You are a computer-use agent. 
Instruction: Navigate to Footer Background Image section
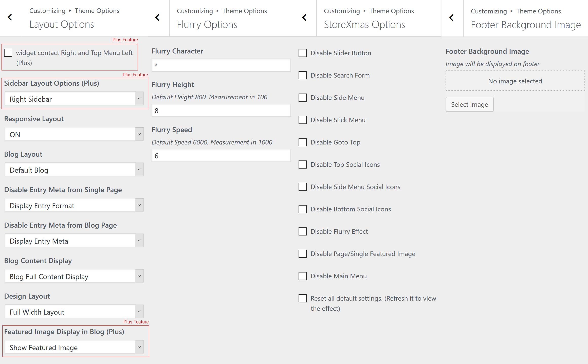pos(526,24)
